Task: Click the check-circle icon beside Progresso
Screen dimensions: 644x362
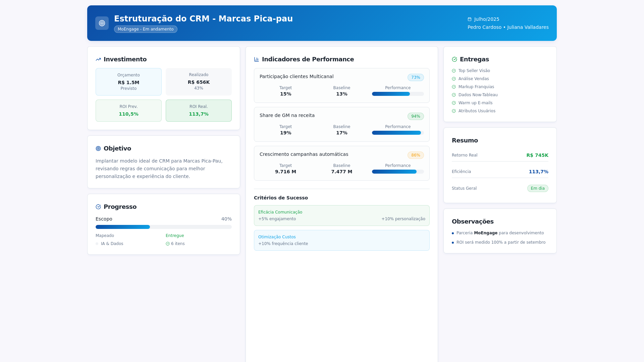Action: (98, 207)
